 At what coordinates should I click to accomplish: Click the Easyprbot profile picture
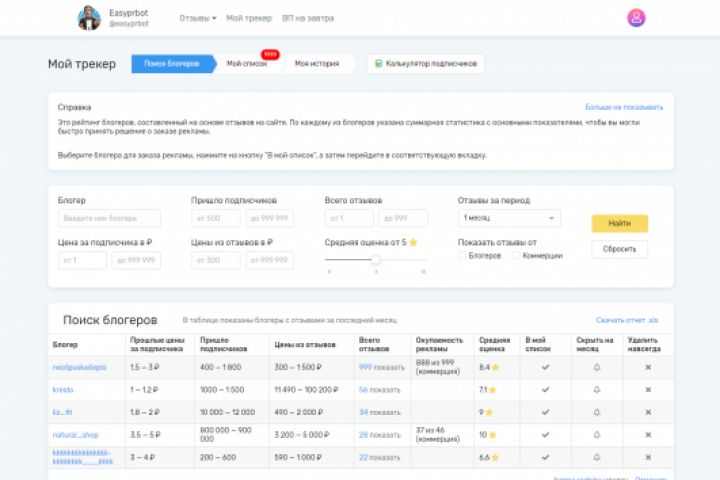point(89,18)
